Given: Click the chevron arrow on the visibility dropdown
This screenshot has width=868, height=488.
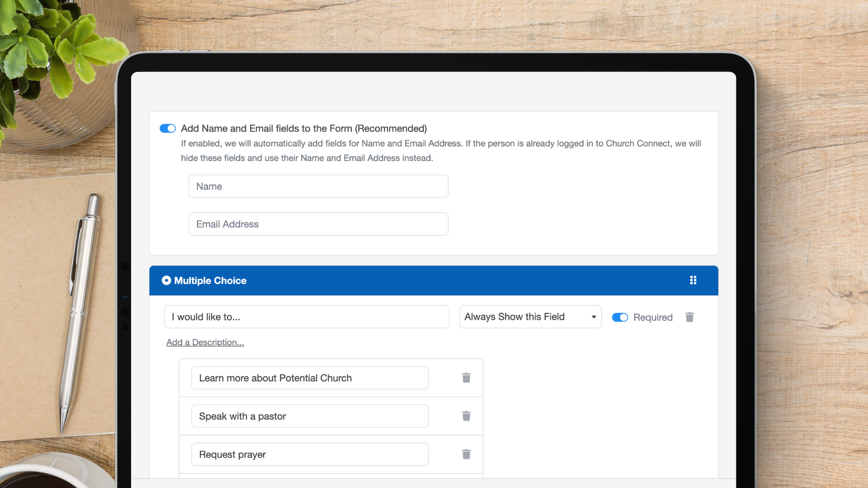Looking at the screenshot, I should click(x=594, y=317).
